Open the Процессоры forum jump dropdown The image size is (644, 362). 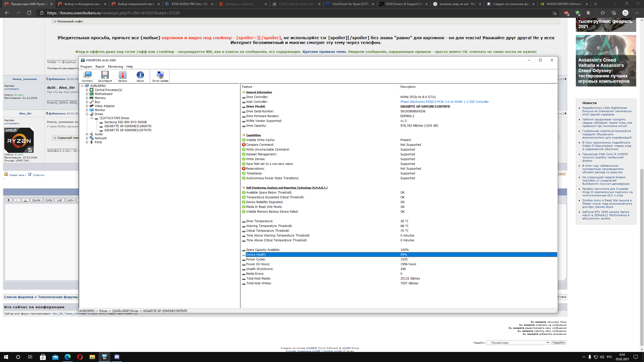(x=518, y=343)
